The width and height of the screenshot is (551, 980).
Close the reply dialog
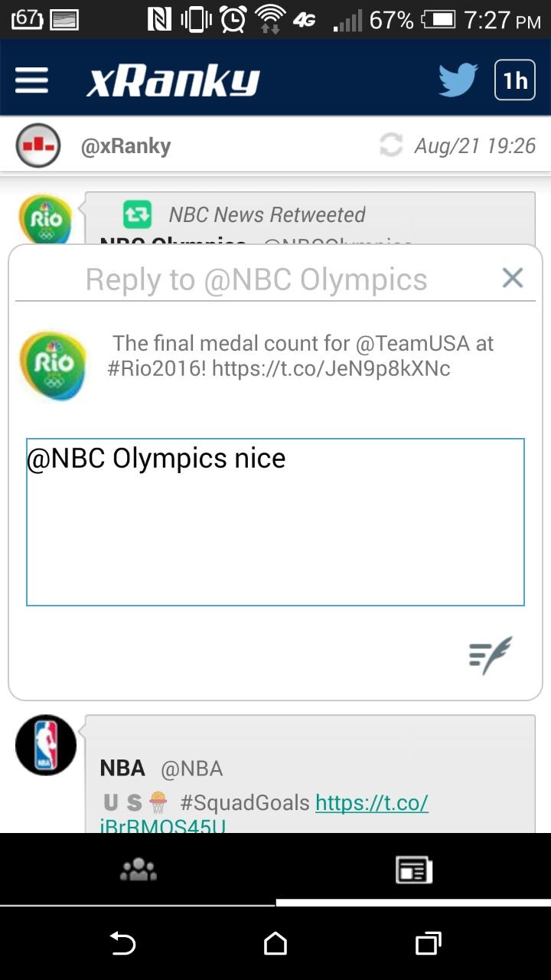512,278
